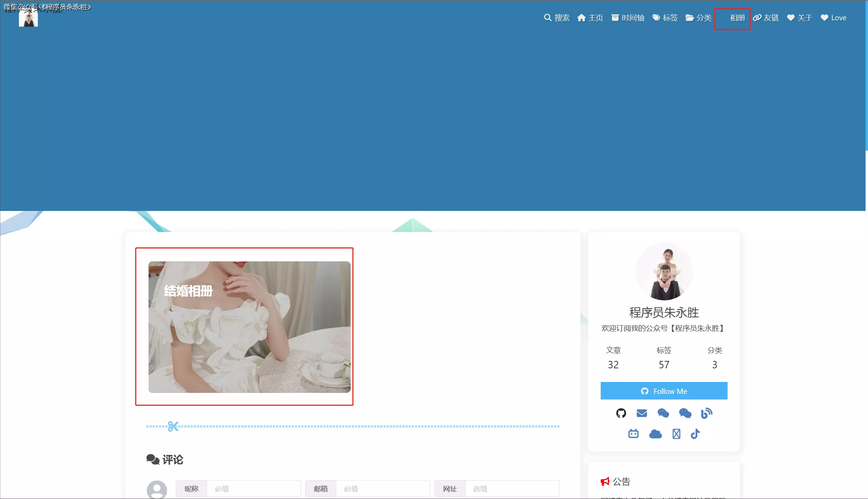Image resolution: width=868 pixels, height=499 pixels.
Task: Click the cloud music icon
Action: tap(655, 434)
